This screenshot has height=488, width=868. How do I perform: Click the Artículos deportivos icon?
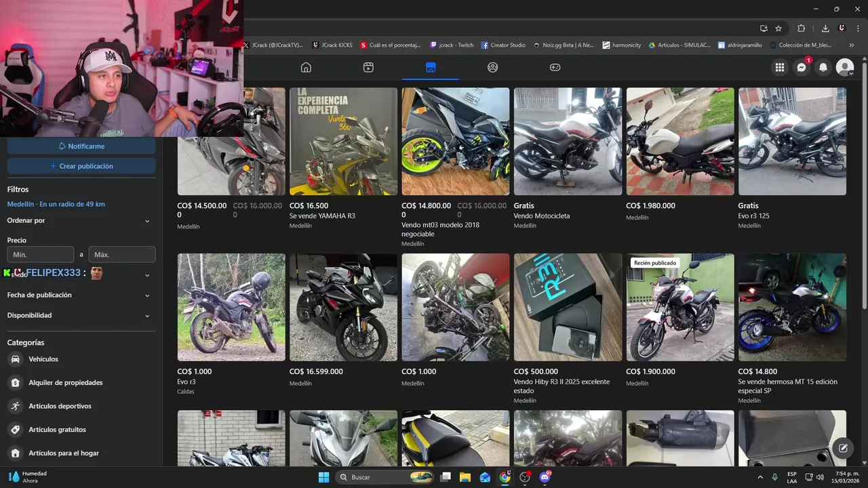click(x=15, y=406)
